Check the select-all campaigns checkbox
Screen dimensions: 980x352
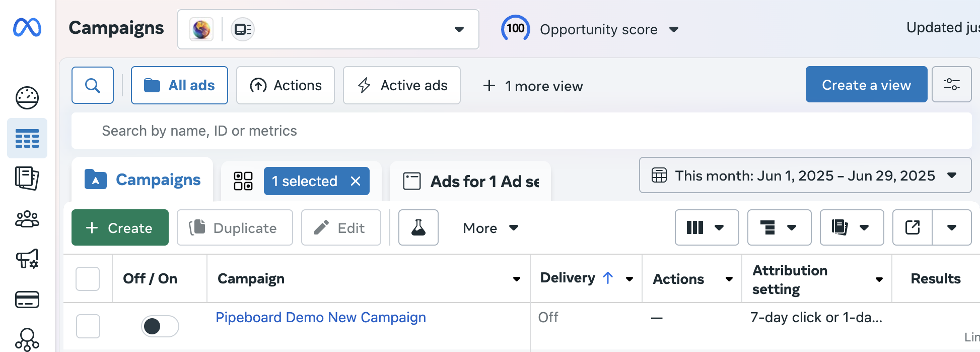[x=88, y=278]
